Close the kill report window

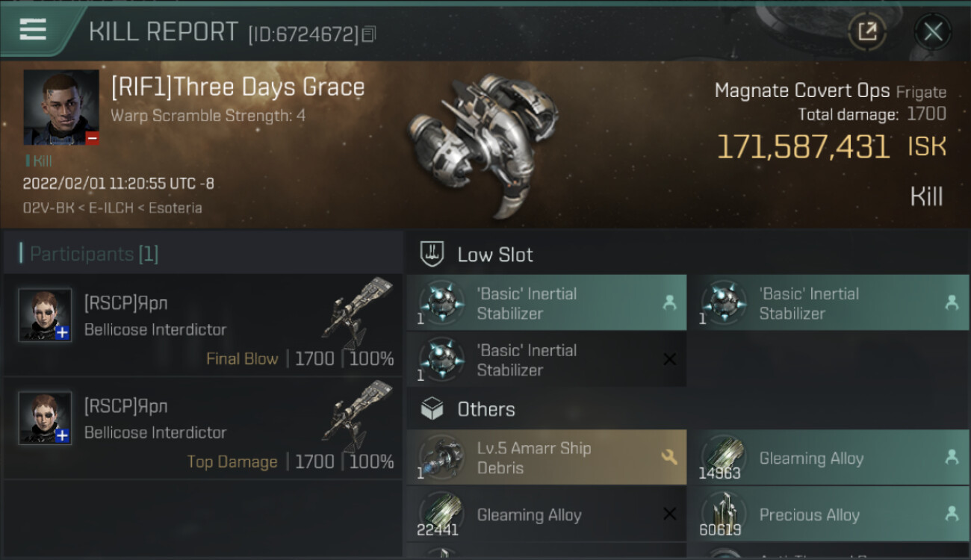click(932, 31)
